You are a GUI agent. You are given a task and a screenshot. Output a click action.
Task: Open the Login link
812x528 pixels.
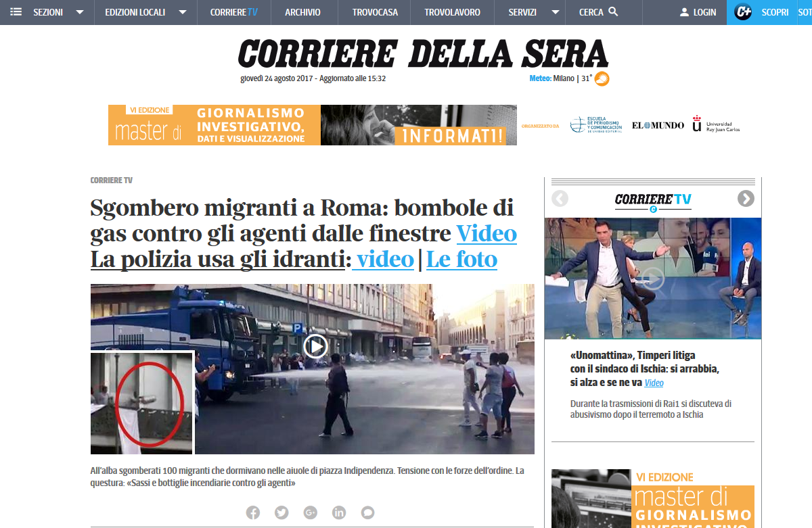tap(705, 12)
